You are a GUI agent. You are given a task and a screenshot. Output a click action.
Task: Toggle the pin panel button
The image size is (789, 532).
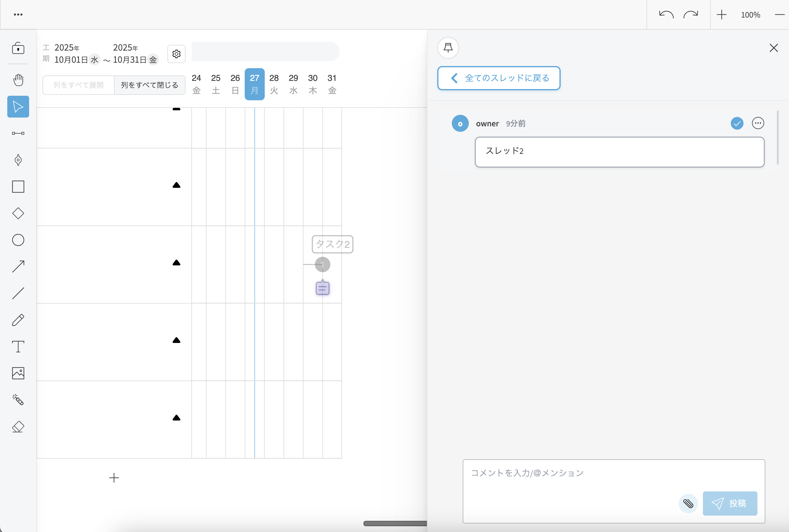(448, 48)
